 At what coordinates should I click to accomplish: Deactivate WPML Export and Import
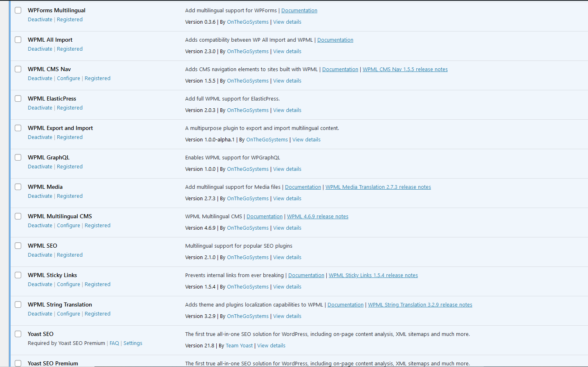click(x=40, y=137)
